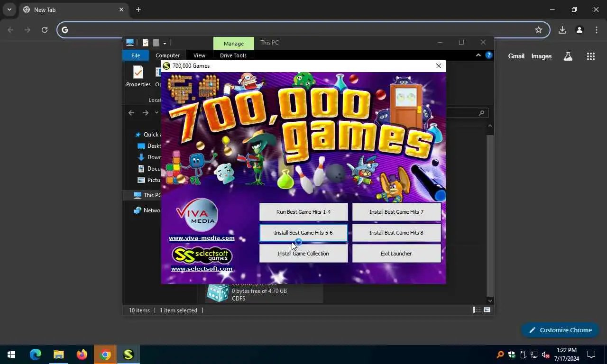Click the Explorer search box magnifier

481,113
